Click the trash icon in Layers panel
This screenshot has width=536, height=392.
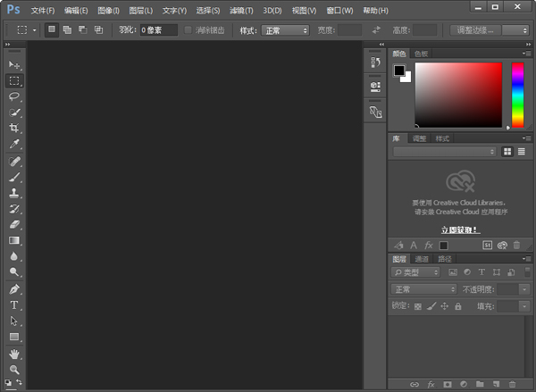coord(511,384)
